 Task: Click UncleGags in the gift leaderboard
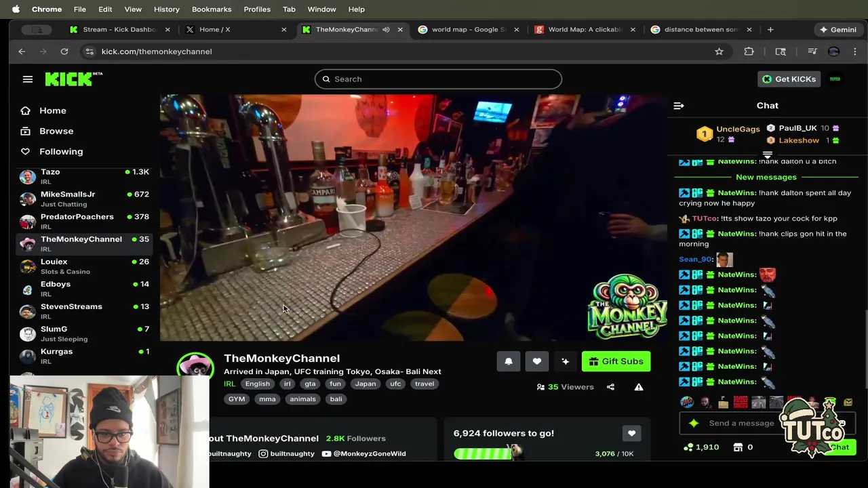tap(738, 129)
